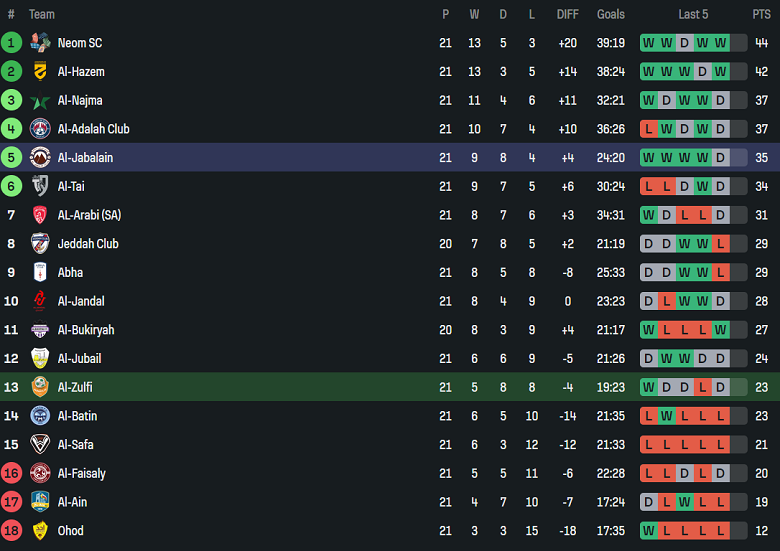
Task: Open the Al-Arabi (SA) team page
Action: pyautogui.click(x=89, y=215)
